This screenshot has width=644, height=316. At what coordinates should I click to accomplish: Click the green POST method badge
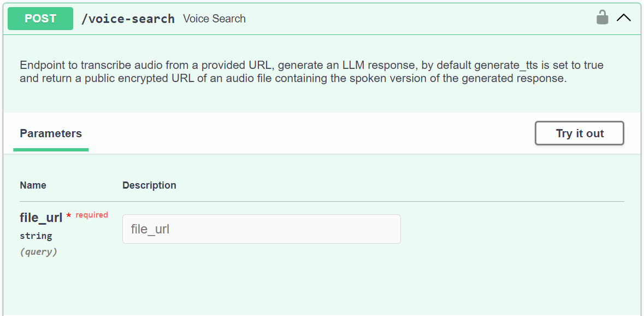(x=40, y=19)
